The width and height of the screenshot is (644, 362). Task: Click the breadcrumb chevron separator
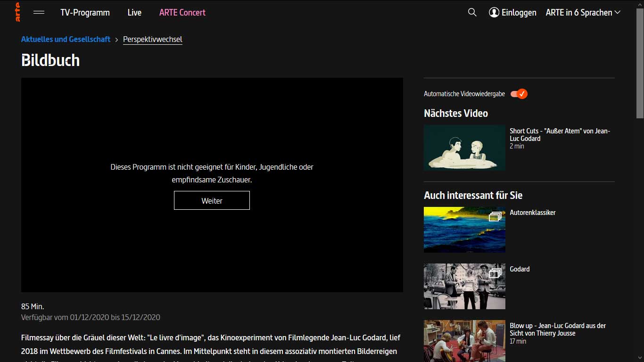(116, 40)
